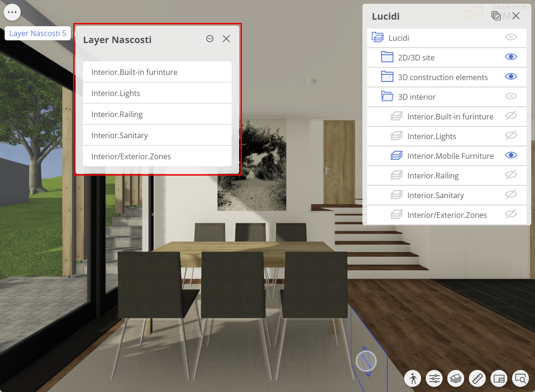Click layer icon beside Interior.Lights in Lucidi

[397, 136]
